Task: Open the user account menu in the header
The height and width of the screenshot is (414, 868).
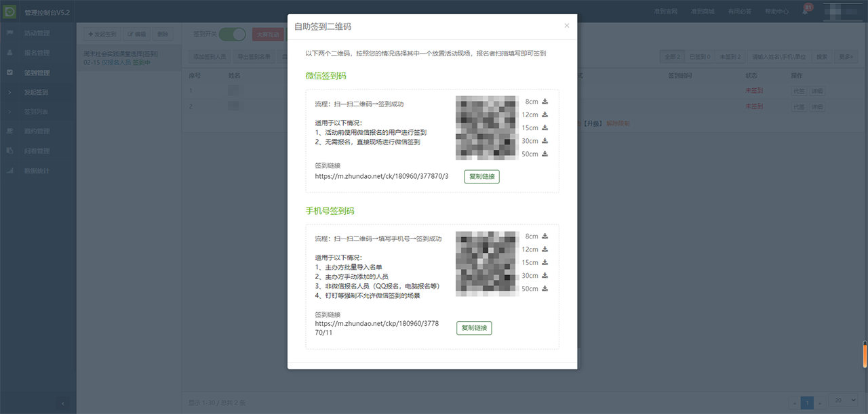Action: tap(842, 12)
